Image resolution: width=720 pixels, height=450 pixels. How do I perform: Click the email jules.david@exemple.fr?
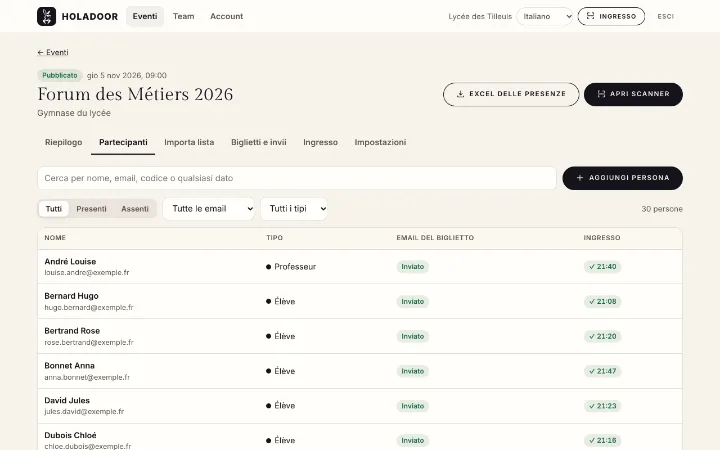point(84,412)
